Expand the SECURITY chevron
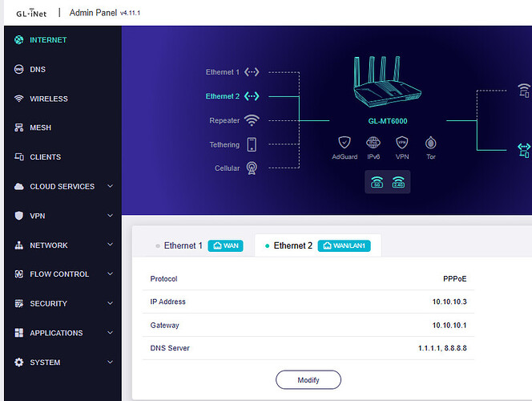Viewport: 532px width, 401px height. (110, 303)
